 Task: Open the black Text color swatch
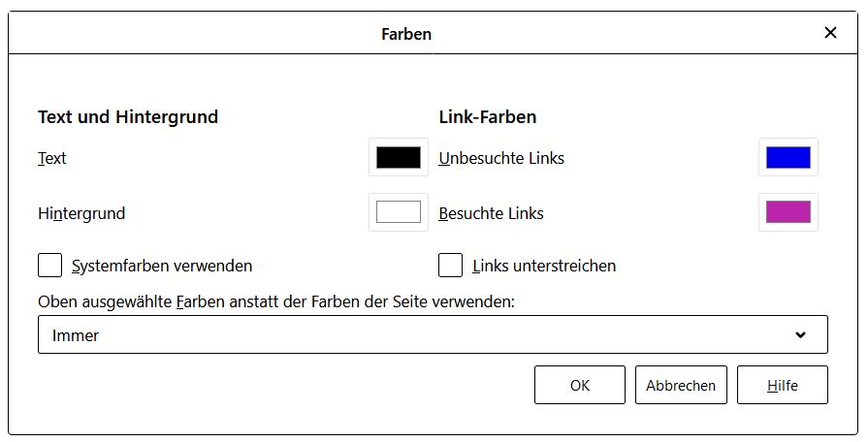click(x=399, y=158)
